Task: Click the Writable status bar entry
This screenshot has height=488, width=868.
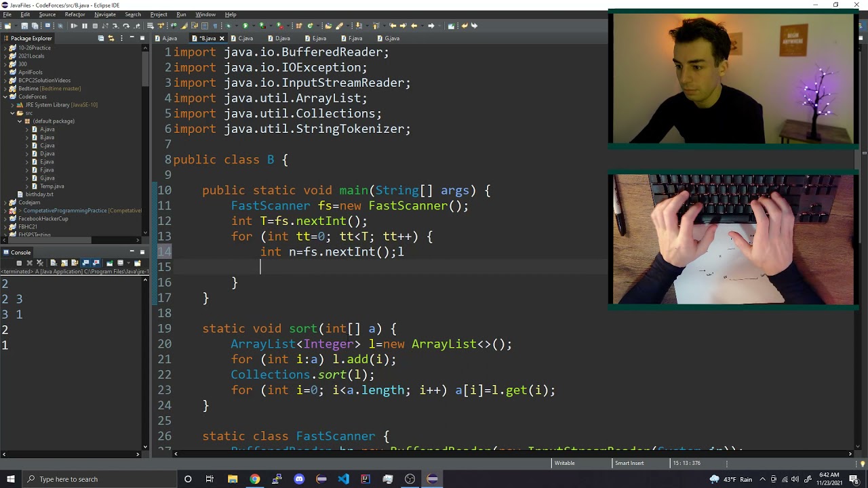Action: (565, 463)
